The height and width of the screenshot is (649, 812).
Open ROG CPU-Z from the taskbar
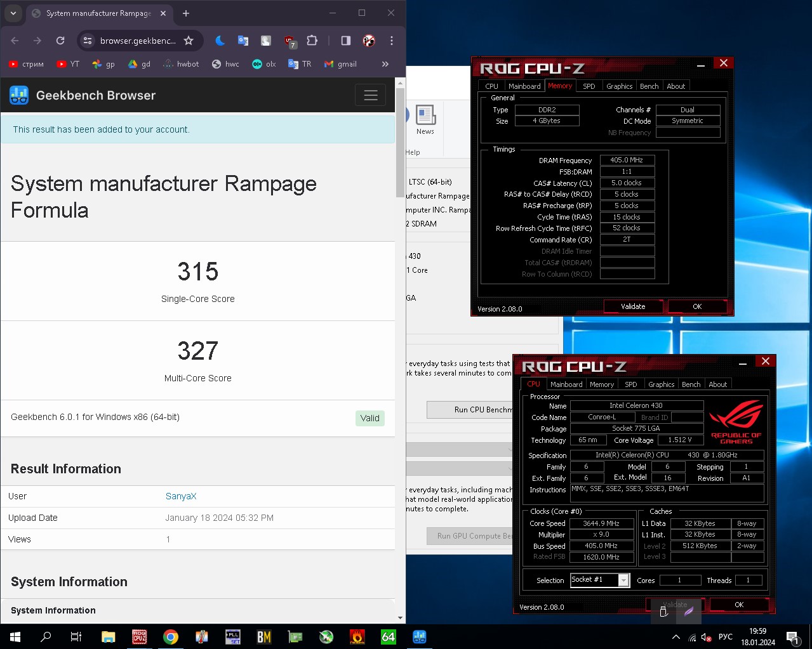[139, 637]
